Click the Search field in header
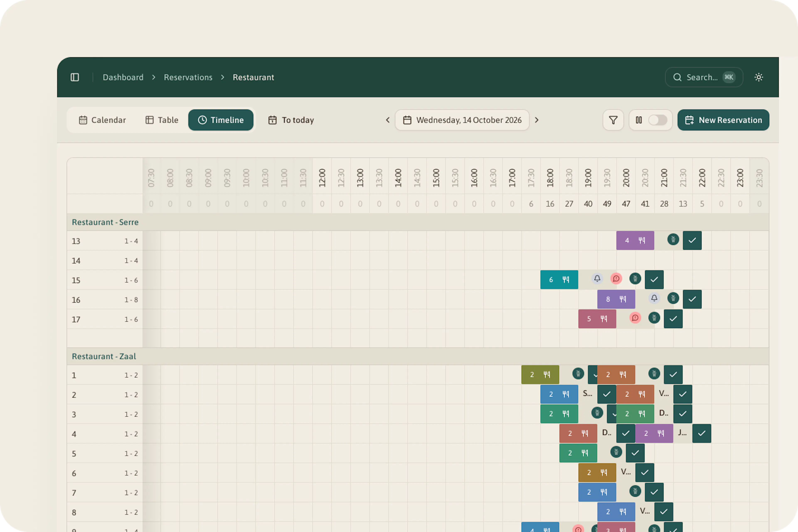 704,77
